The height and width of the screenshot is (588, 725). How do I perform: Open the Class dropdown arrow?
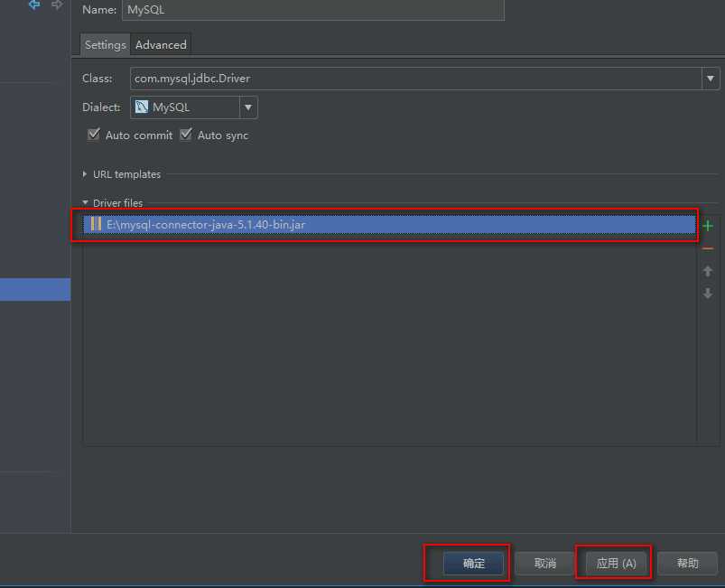[711, 79]
